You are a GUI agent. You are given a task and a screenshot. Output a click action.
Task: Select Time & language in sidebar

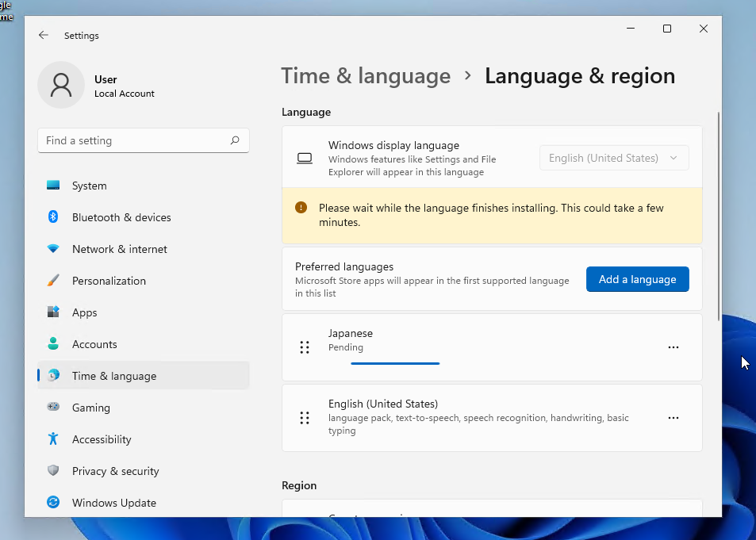point(113,376)
